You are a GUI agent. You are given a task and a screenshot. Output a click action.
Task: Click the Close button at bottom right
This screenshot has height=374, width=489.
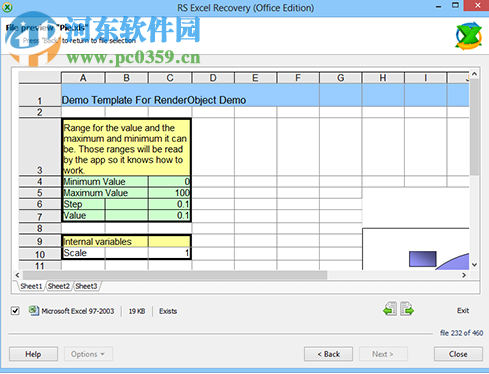458,354
